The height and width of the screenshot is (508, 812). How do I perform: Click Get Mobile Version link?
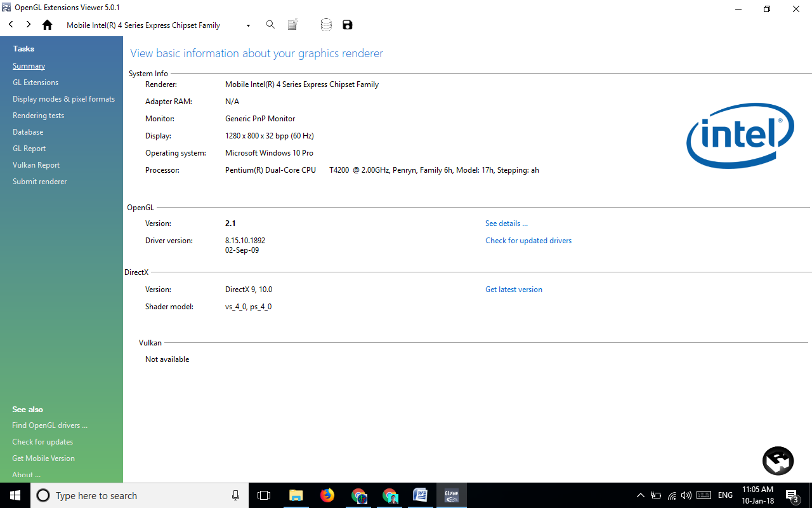[x=43, y=458]
